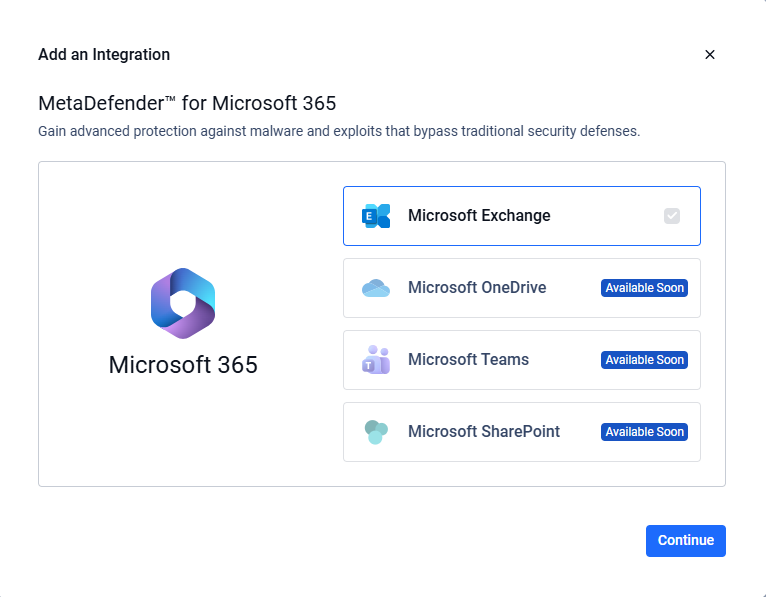766x597 pixels.
Task: Click the Microsoft Exchange icon
Action: pyautogui.click(x=376, y=216)
